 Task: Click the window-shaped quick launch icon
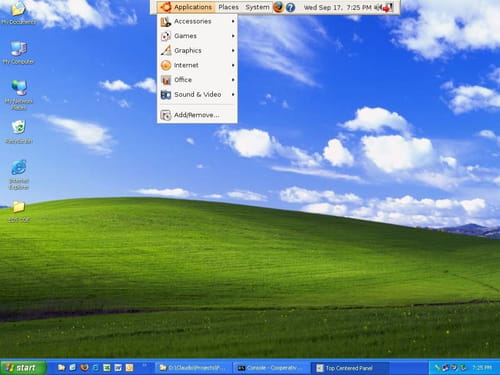point(118,368)
